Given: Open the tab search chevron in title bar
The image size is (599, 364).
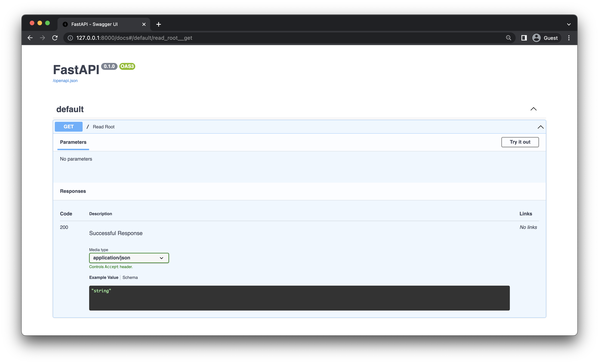Looking at the screenshot, I should click(569, 24).
